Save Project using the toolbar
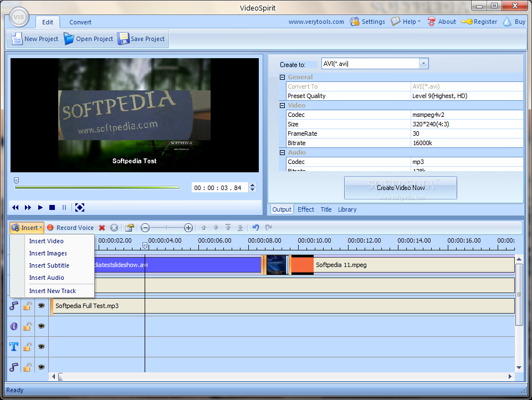Image resolution: width=532 pixels, height=400 pixels. pos(141,39)
